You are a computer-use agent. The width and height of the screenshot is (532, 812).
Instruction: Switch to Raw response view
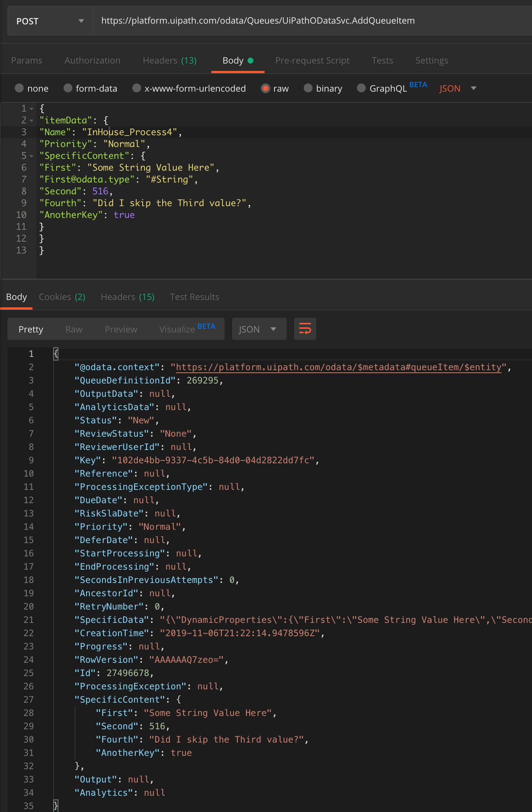74,329
